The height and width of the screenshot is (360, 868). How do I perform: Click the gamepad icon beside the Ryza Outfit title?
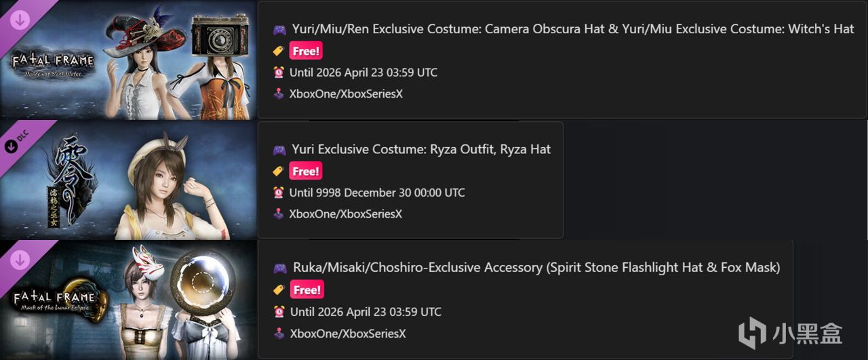pos(279,149)
